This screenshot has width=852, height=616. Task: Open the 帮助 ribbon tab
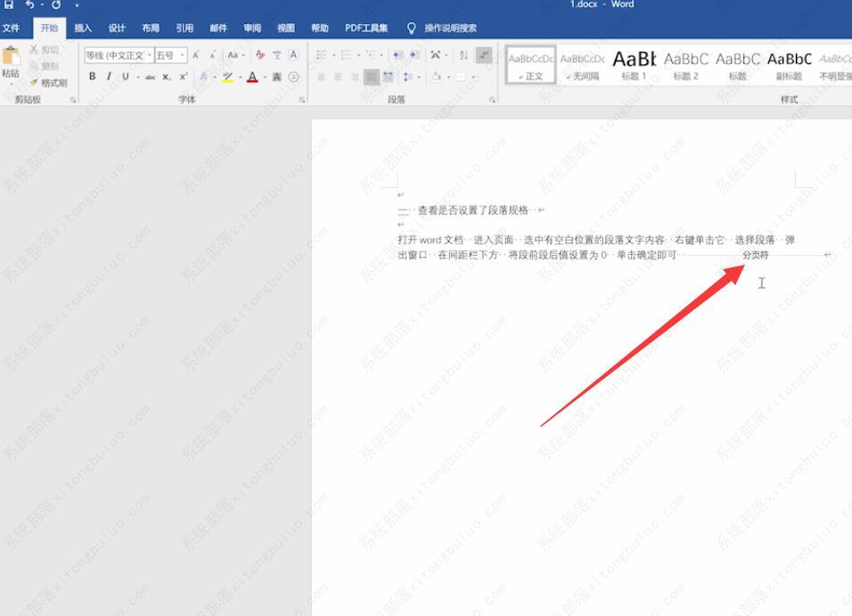point(319,29)
